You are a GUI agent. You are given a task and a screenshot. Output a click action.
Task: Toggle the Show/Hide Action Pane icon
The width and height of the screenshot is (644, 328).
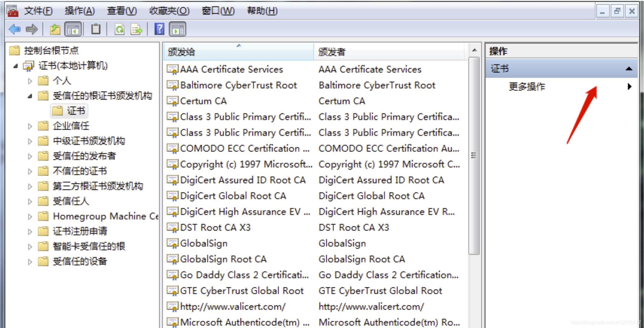(178, 29)
